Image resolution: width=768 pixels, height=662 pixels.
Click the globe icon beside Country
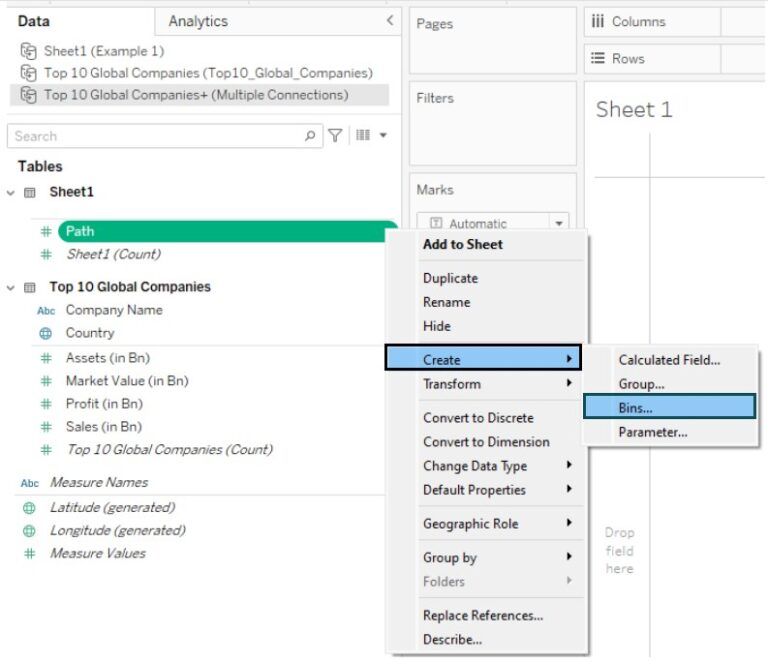pos(46,333)
